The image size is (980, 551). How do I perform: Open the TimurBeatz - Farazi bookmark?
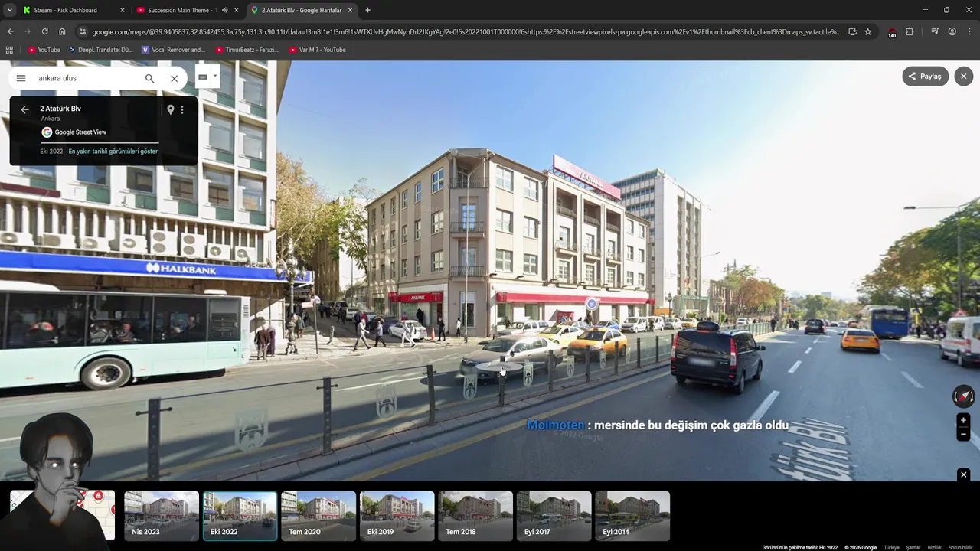point(247,50)
